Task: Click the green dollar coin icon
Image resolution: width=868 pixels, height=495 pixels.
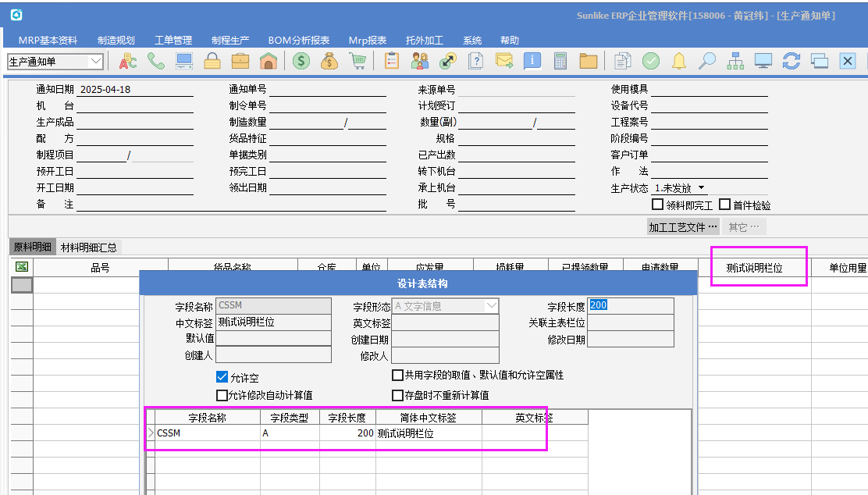Action: point(301,61)
